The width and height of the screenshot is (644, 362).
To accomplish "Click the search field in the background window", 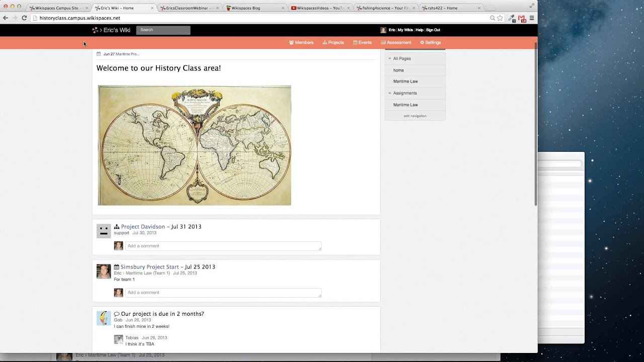I will (559, 164).
